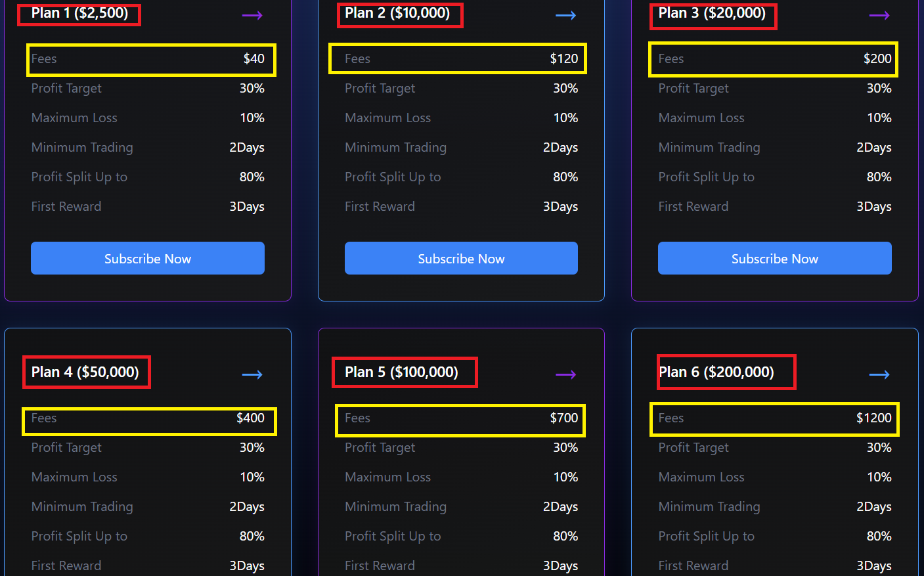Viewport: 924px width, 576px height.
Task: Click the arrow icon beside Plan 6
Action: pos(879,374)
